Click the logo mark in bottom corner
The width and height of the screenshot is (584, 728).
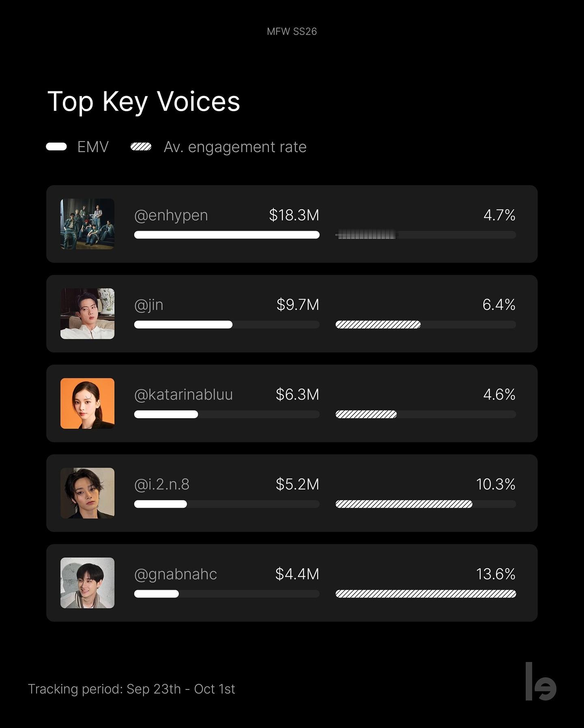click(x=541, y=681)
